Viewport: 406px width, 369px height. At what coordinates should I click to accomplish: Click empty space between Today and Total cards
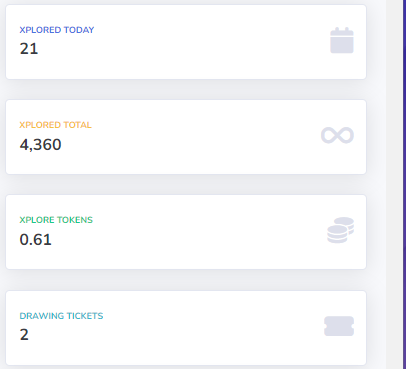186,90
